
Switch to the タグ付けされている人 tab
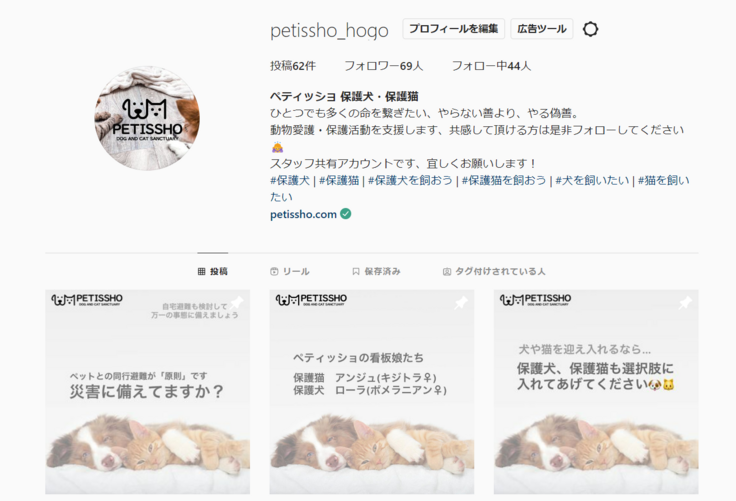[x=494, y=271]
